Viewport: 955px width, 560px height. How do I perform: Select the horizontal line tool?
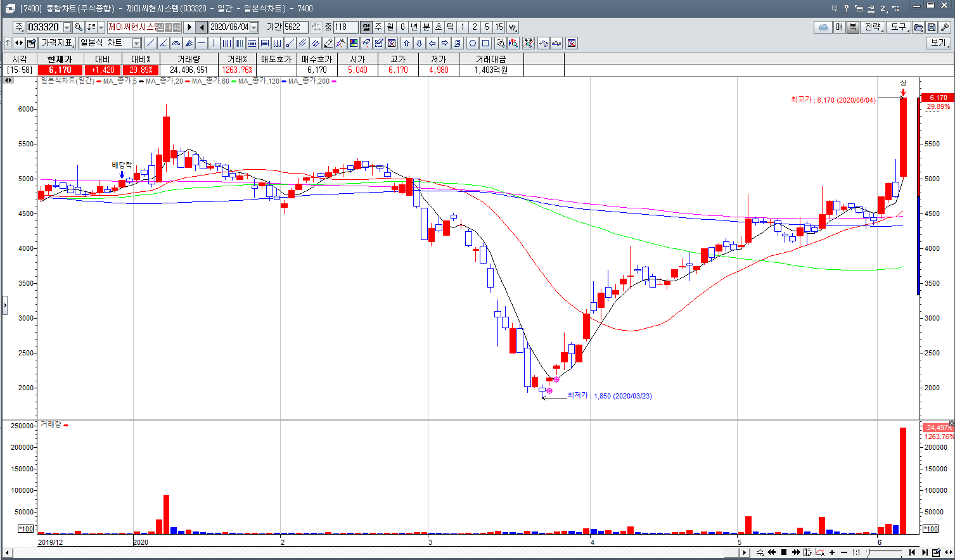click(x=201, y=43)
